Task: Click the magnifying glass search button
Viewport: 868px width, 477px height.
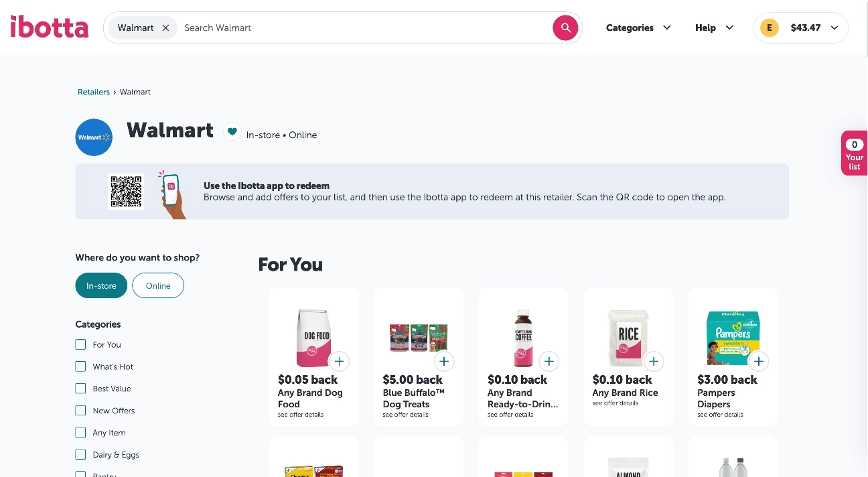Action: 565,27
